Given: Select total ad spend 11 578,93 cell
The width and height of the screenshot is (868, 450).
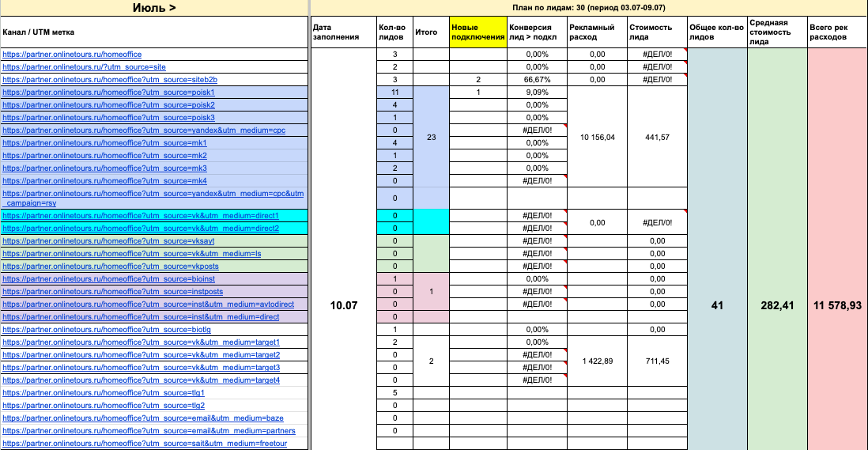Looking at the screenshot, I should pyautogui.click(x=837, y=305).
